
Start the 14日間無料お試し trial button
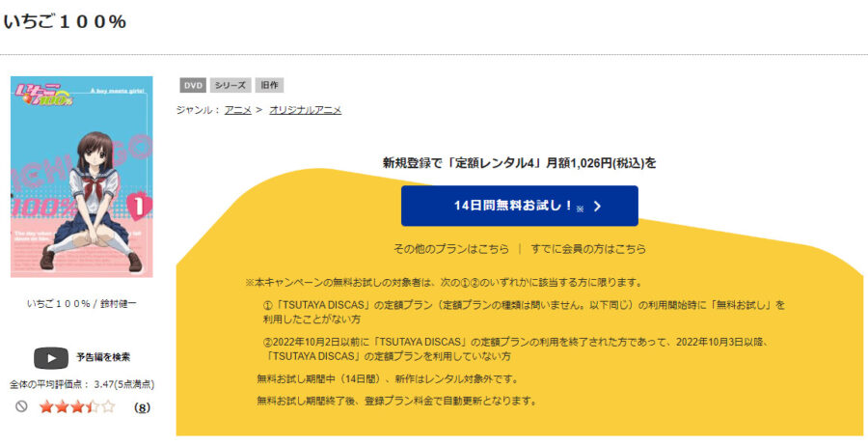[x=519, y=206]
